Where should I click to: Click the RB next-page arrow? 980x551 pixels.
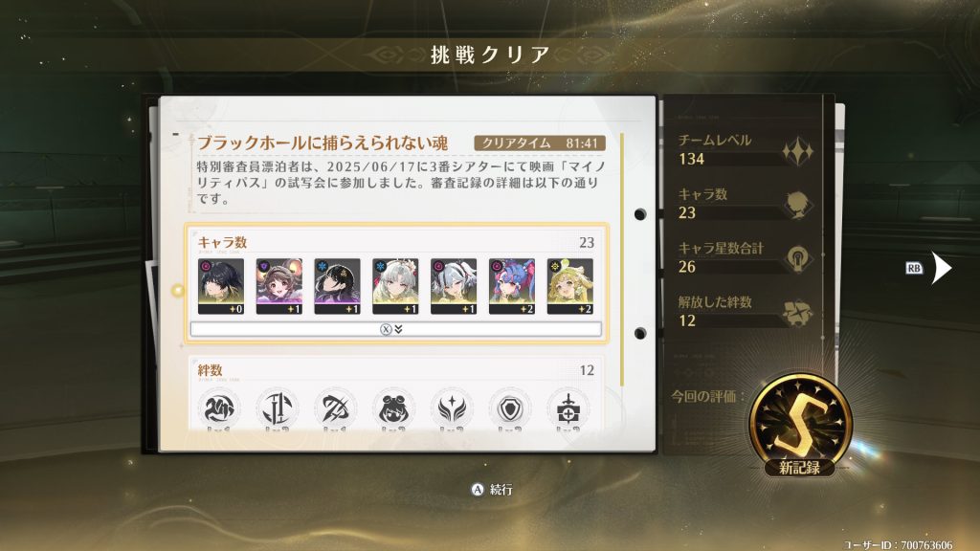pos(941,268)
